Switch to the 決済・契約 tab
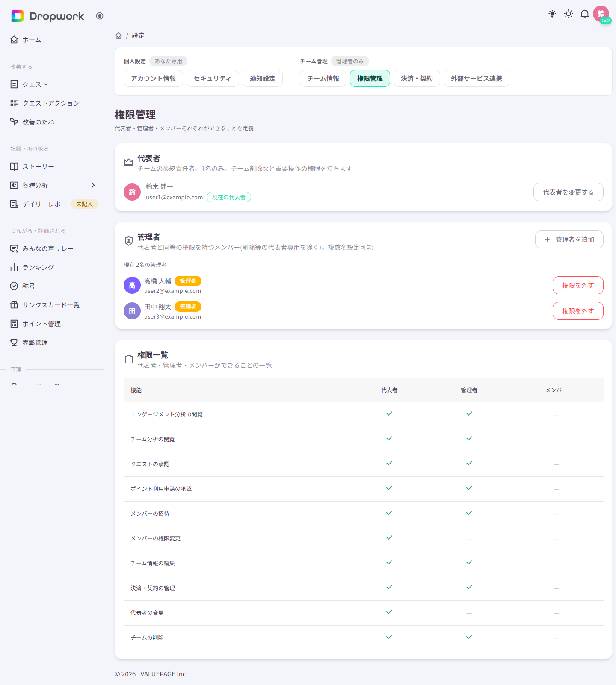 pyautogui.click(x=417, y=78)
